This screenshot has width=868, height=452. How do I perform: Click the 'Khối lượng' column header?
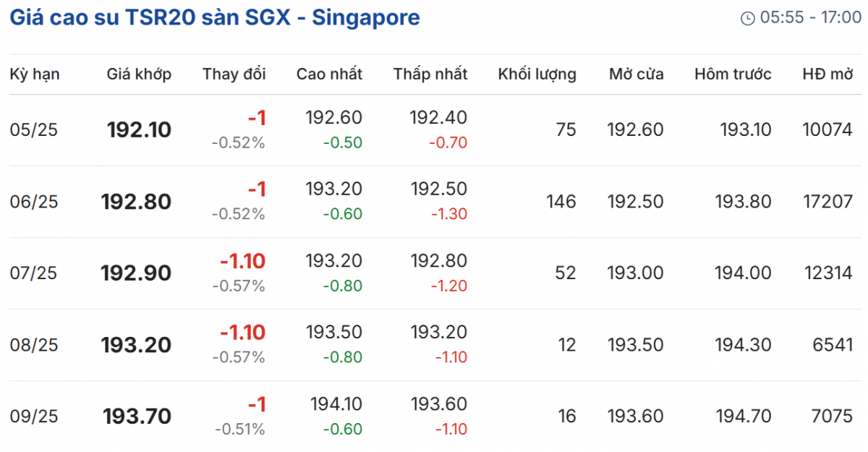(x=537, y=74)
